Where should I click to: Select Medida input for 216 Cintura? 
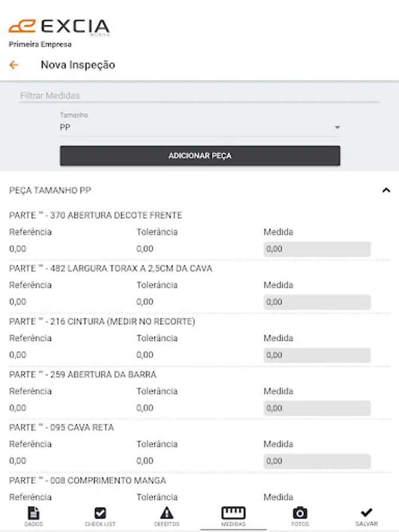coord(317,355)
